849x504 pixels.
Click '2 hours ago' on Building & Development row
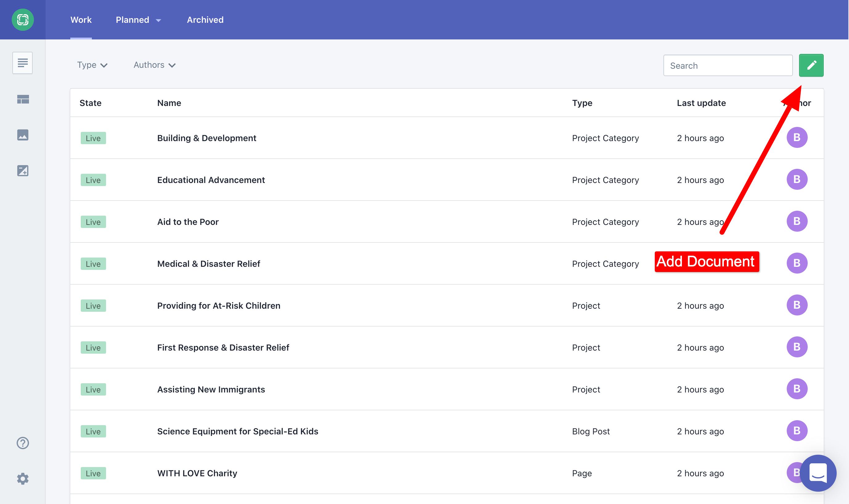(x=700, y=138)
